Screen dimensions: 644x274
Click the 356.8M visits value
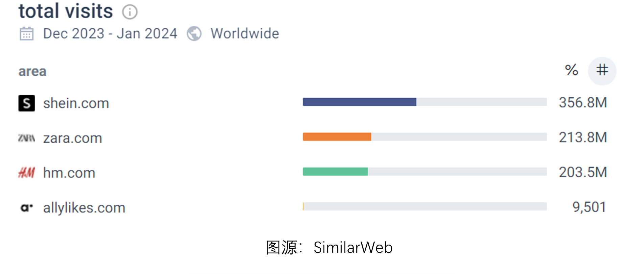(x=583, y=103)
